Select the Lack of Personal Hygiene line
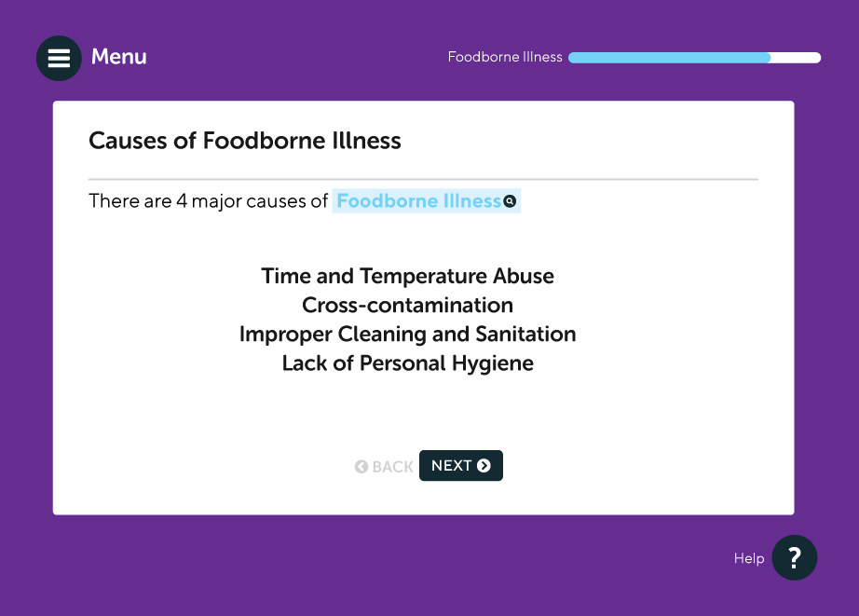 coord(407,363)
